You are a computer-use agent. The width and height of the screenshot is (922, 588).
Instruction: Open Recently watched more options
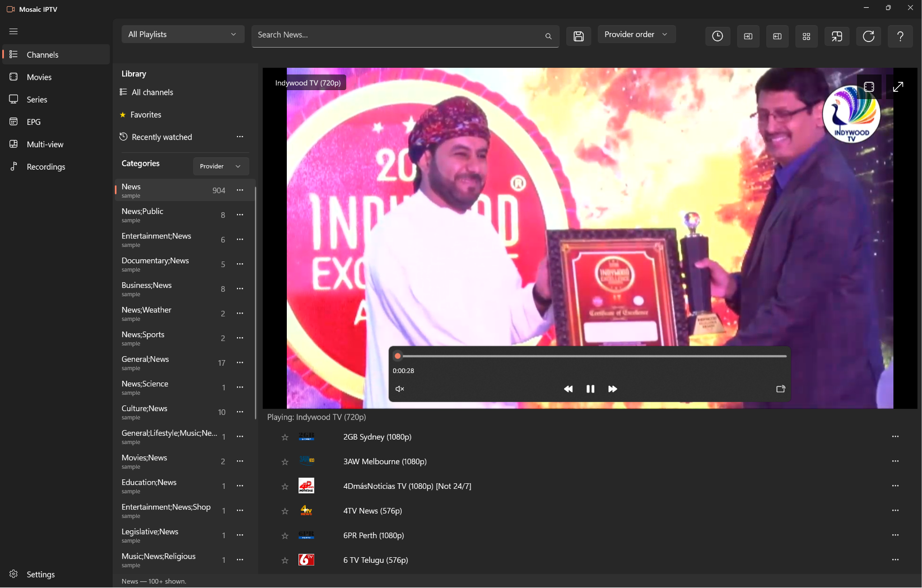tap(240, 137)
